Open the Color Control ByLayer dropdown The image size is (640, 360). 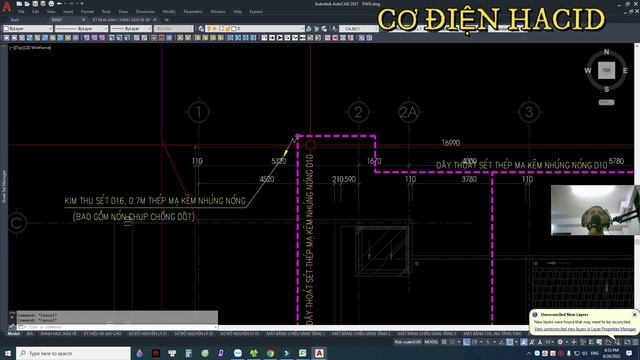28,29
